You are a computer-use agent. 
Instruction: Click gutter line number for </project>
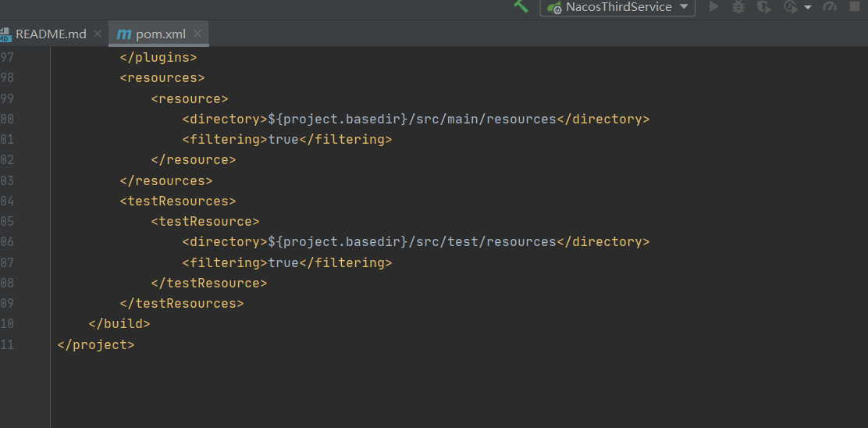(x=7, y=344)
